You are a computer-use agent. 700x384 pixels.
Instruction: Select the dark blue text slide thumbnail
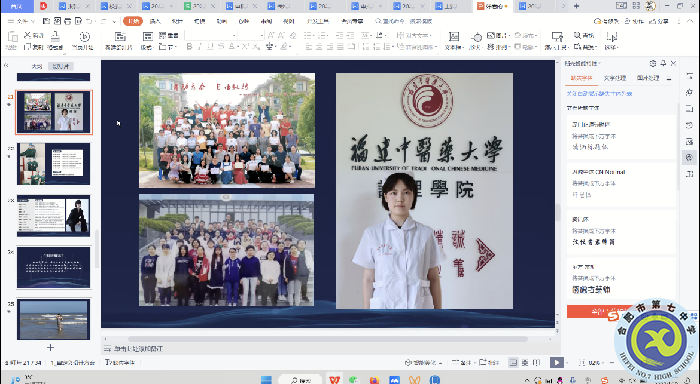[54, 267]
